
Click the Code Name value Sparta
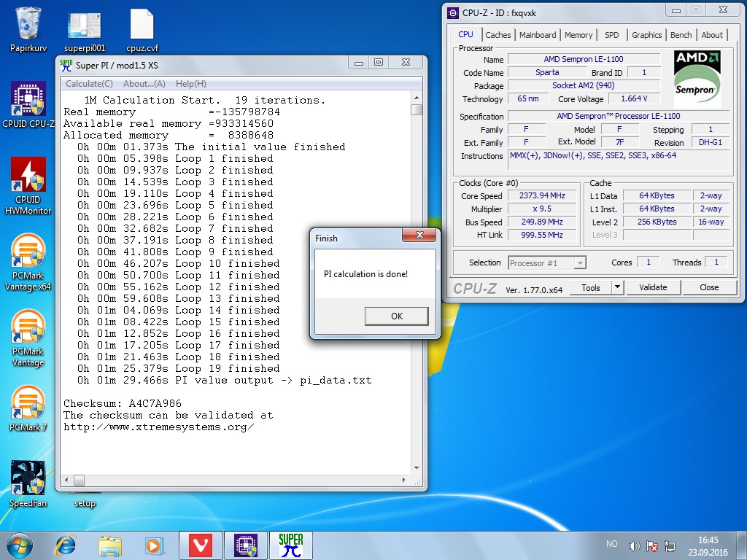click(547, 72)
